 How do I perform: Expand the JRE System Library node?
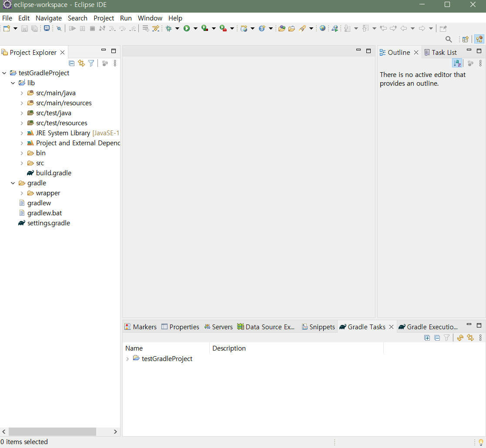pos(22,133)
